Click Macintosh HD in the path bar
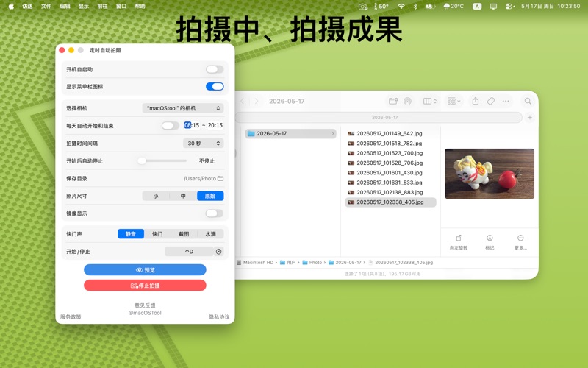 [255, 263]
